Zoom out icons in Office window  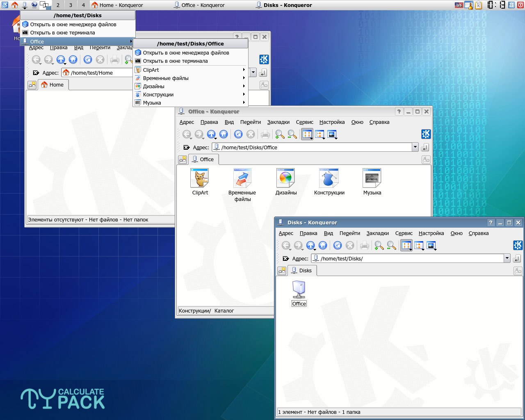[292, 134]
